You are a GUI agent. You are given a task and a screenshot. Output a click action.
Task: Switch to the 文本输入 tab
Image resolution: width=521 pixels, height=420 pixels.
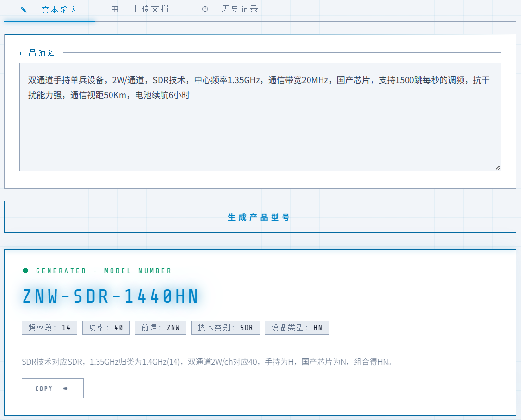(x=50, y=10)
